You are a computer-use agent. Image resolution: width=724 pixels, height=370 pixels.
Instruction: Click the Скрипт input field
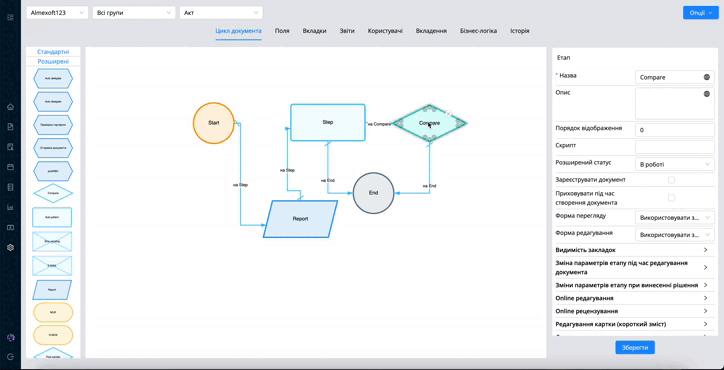click(675, 147)
